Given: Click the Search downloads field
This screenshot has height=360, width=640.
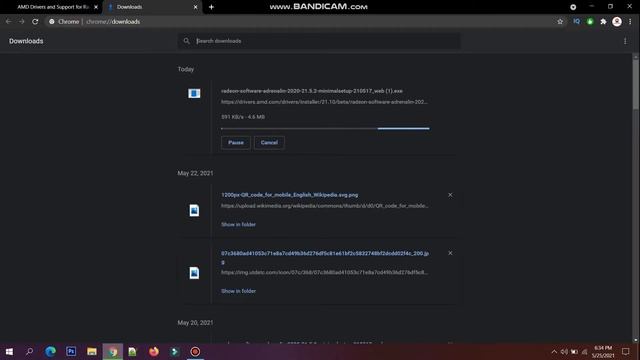Looking at the screenshot, I should [x=319, y=41].
